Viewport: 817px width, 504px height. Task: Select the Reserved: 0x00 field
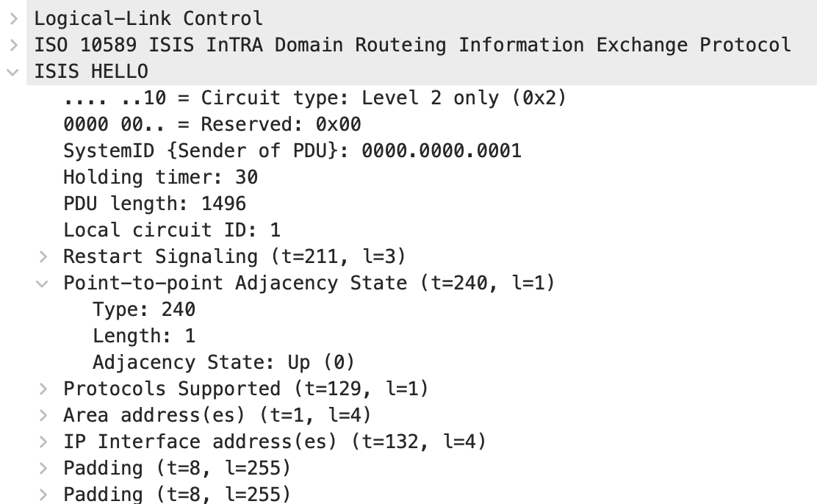point(212,125)
